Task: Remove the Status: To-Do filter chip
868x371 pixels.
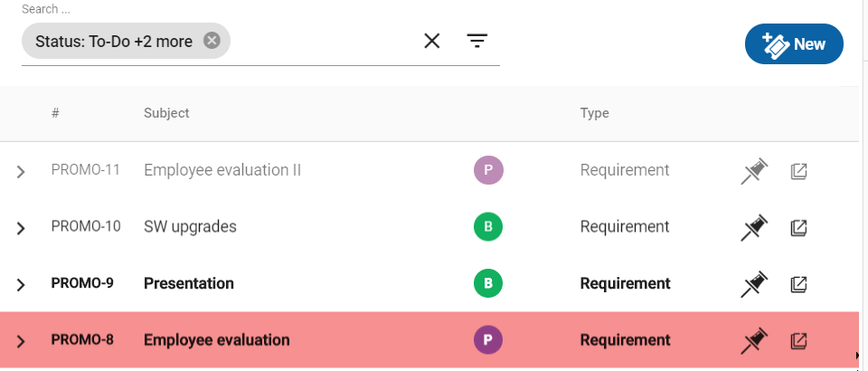Action: pyautogui.click(x=212, y=41)
